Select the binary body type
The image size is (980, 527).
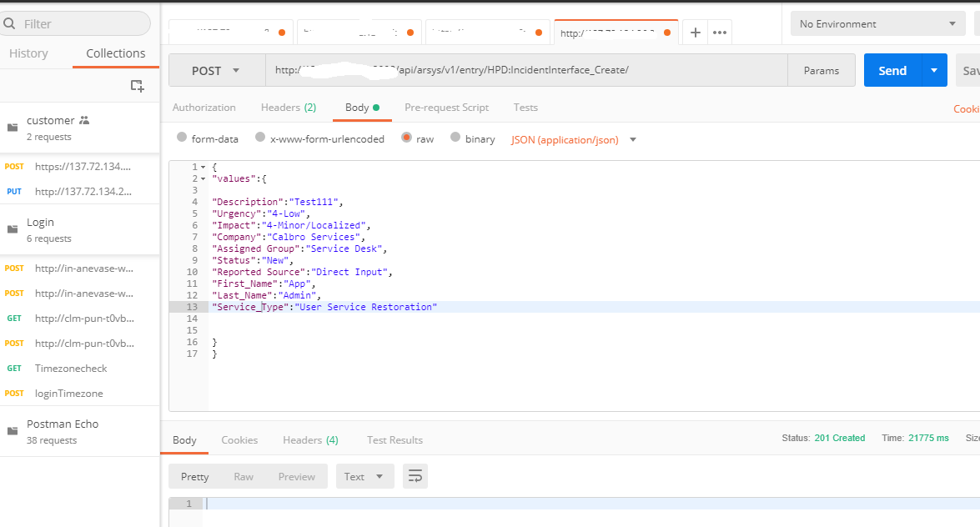click(x=455, y=138)
